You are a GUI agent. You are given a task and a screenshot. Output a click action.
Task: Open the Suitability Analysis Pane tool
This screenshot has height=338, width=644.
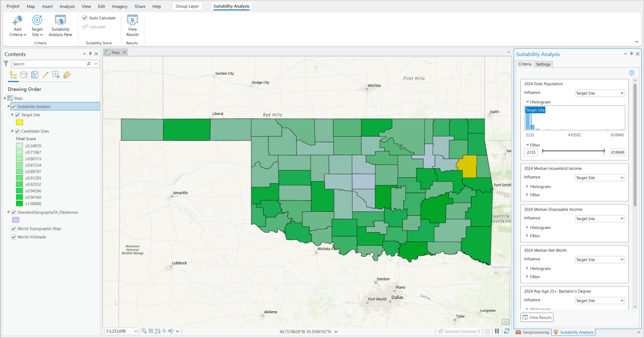point(60,25)
